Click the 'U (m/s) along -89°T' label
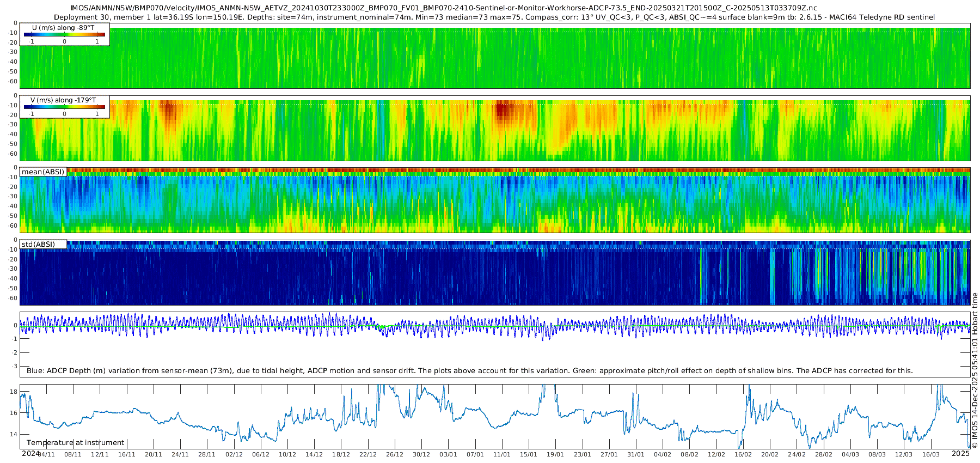The image size is (980, 463). pyautogui.click(x=63, y=27)
